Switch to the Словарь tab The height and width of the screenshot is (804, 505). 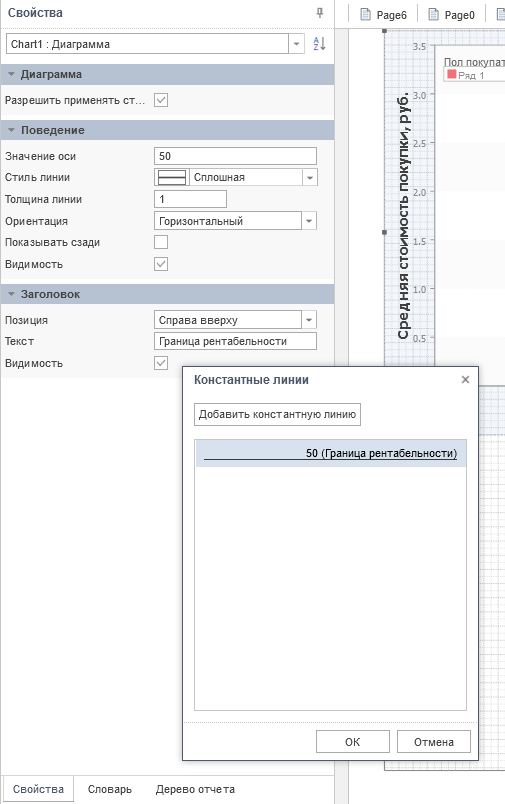(x=110, y=789)
